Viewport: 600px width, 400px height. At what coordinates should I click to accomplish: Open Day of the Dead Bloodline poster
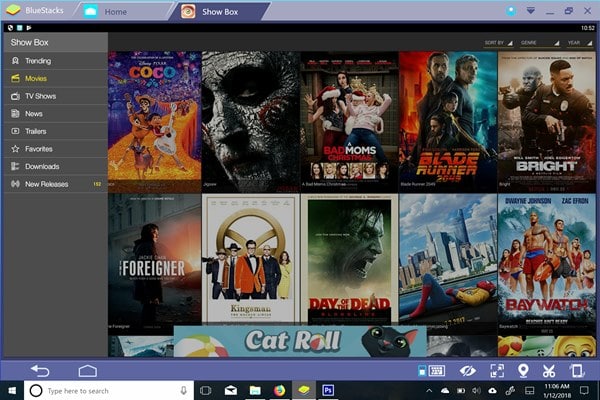[x=349, y=259]
